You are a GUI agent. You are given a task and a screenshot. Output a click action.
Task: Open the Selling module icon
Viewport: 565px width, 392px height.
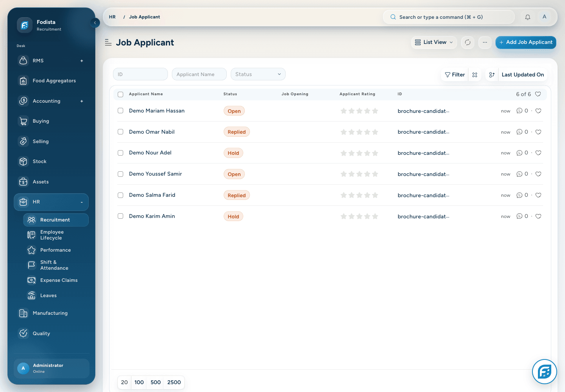click(24, 142)
